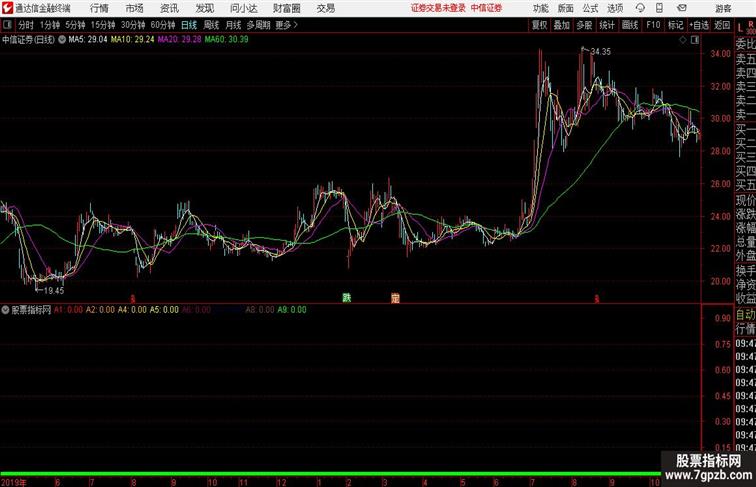The image size is (756, 487).
Task: Expand the 更多 periods list
Action: 286,25
